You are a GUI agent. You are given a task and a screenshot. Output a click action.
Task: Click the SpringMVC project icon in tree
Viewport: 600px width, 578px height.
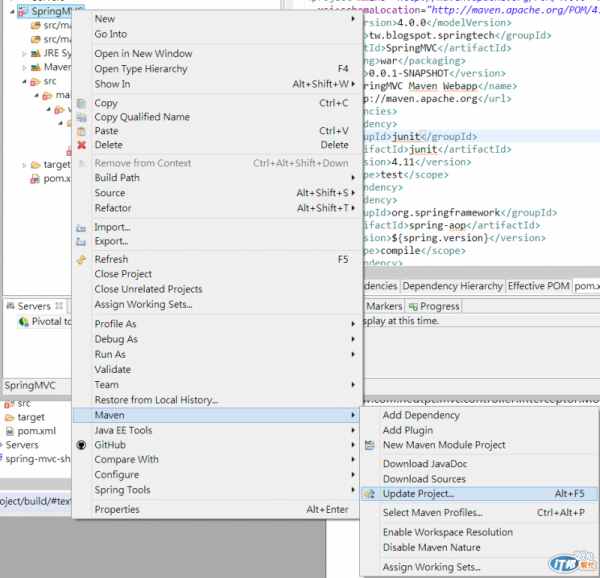click(23, 11)
